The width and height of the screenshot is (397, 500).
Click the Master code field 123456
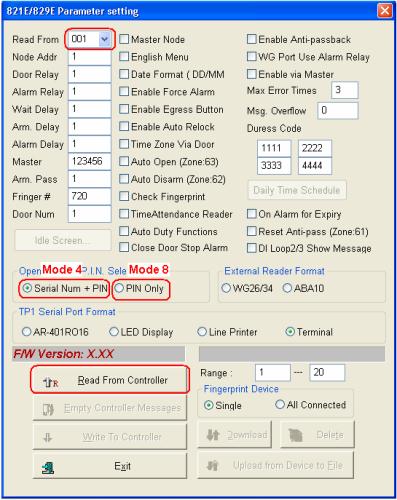[90, 162]
